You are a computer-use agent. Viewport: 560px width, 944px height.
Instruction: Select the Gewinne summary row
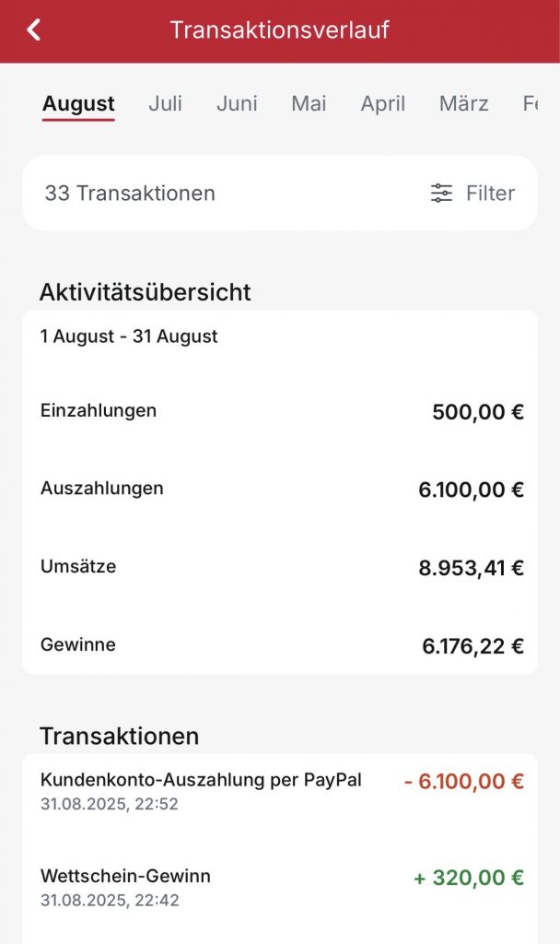pos(280,645)
